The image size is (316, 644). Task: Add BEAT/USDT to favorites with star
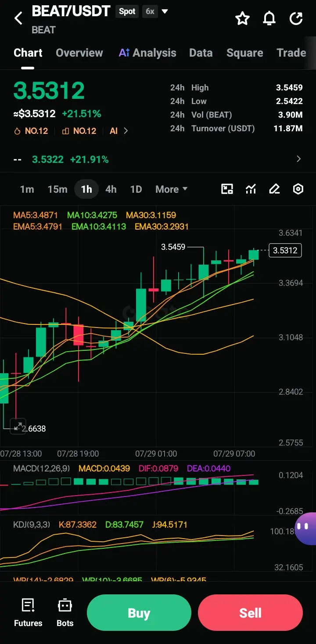pyautogui.click(x=242, y=18)
